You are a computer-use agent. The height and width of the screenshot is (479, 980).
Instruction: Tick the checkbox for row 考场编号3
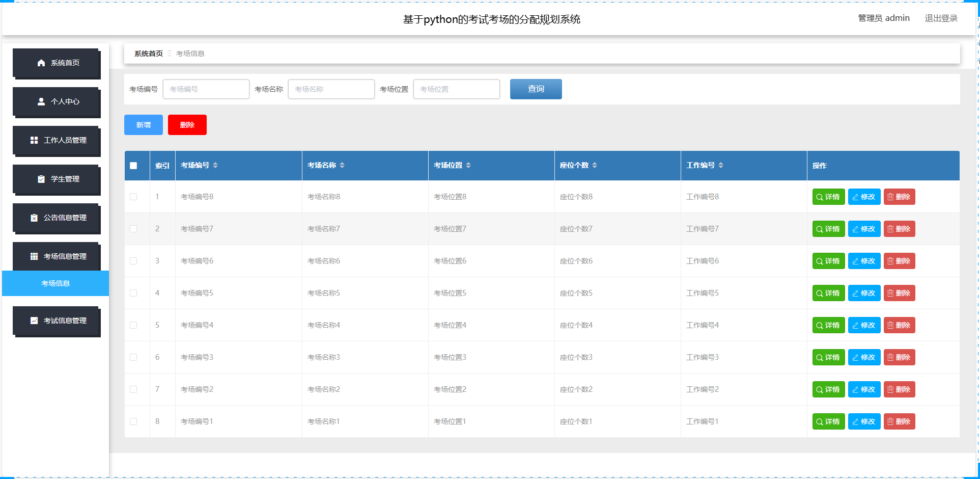tap(133, 357)
